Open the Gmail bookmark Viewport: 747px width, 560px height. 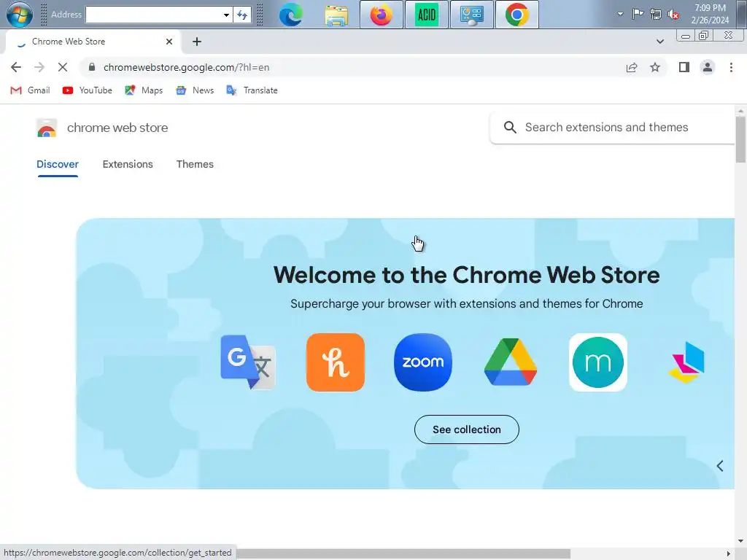coord(30,90)
